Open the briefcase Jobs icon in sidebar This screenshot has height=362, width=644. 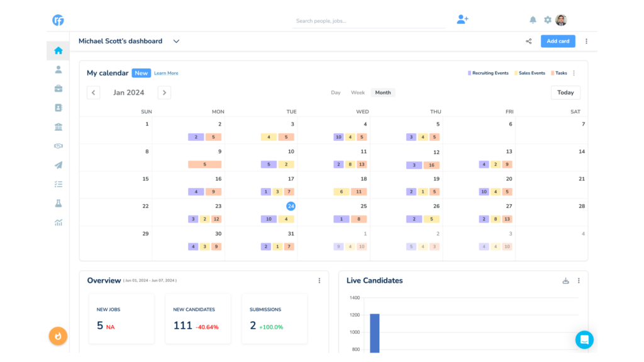58,88
